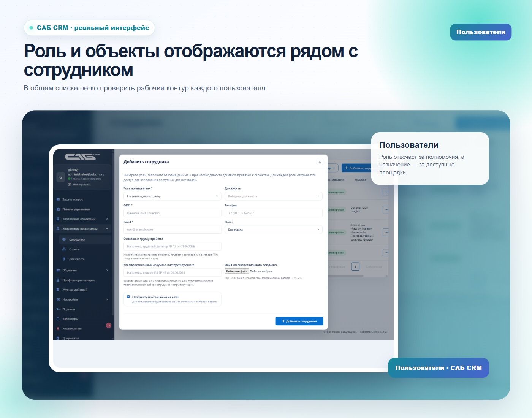Click the people icon beside Сотрудники
This screenshot has width=532, height=418.
pos(64,239)
